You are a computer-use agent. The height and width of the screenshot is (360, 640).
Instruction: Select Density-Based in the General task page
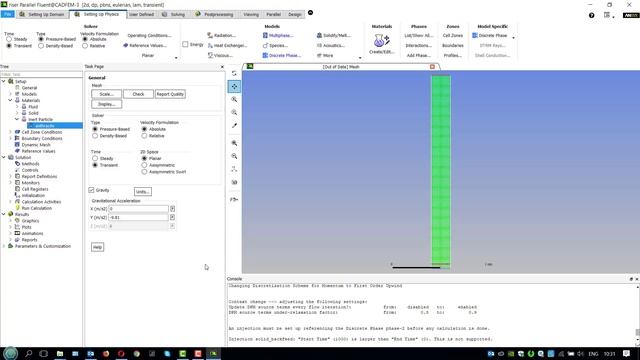95,136
